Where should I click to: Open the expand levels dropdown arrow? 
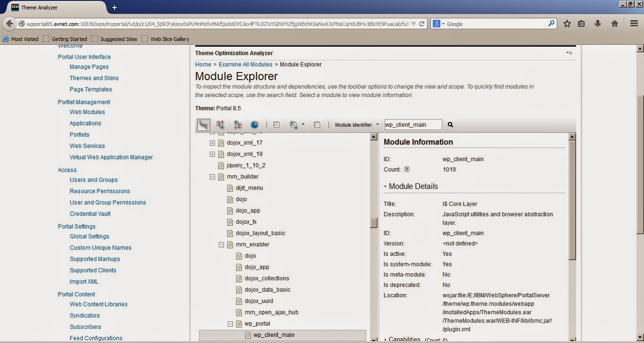(x=303, y=125)
